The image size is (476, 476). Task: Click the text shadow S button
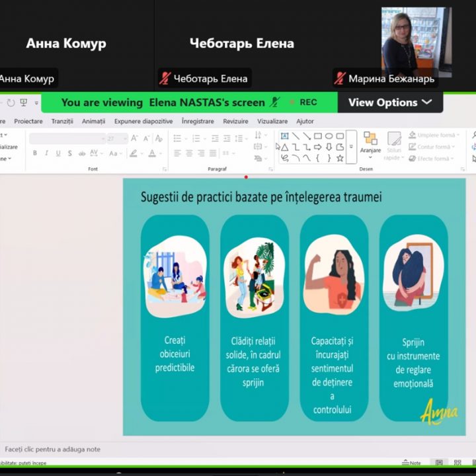(69, 153)
